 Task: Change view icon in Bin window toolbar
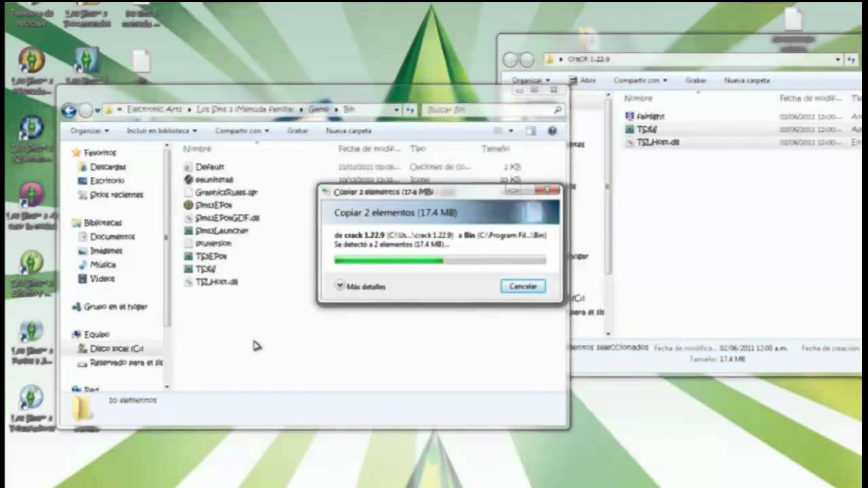point(498,131)
